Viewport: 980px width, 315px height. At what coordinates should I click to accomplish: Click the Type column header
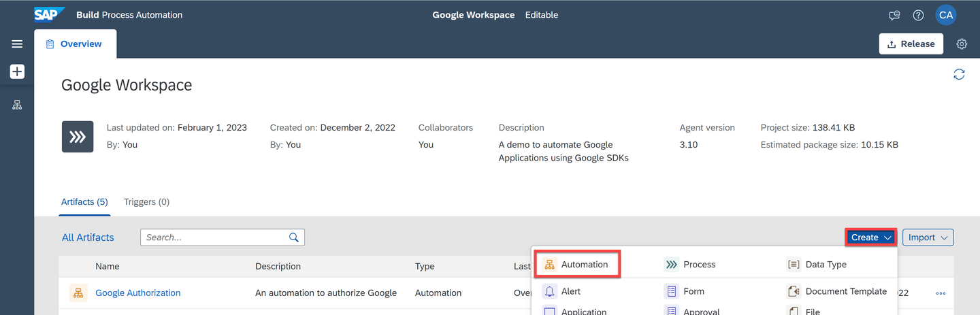425,267
